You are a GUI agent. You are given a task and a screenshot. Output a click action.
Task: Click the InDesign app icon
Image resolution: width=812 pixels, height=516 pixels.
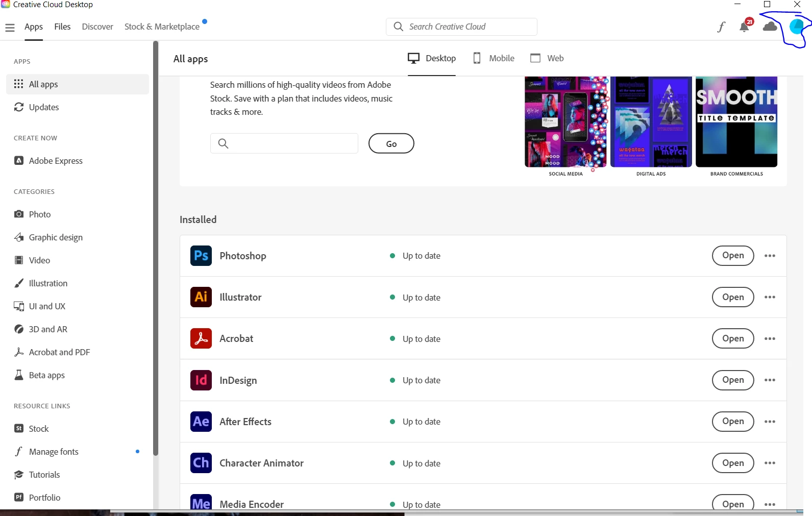click(201, 380)
